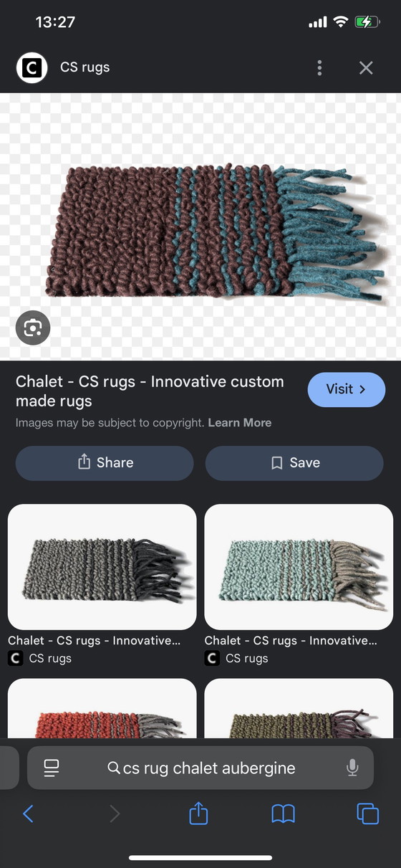Open the Learn More copyright link
The image size is (401, 868).
tap(240, 423)
